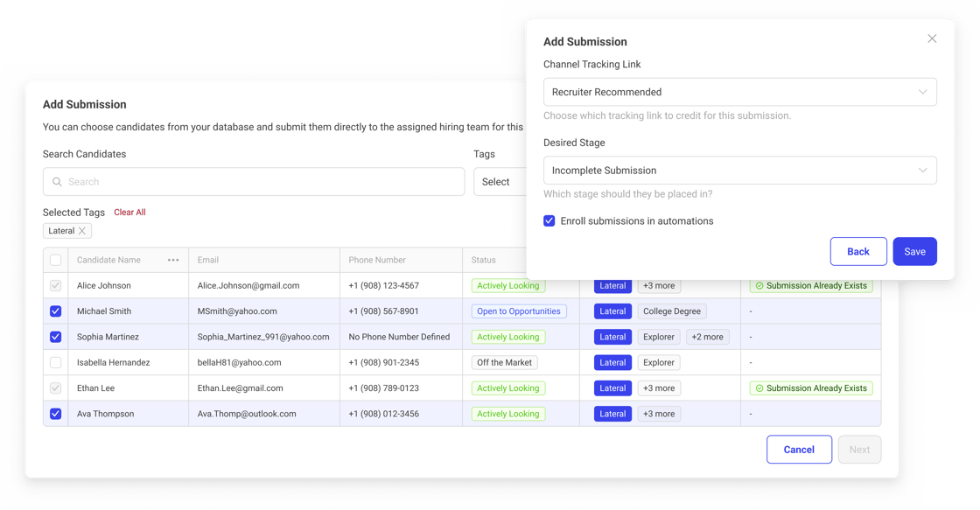Show Sophia Martinez's +2 more tags

click(x=707, y=337)
